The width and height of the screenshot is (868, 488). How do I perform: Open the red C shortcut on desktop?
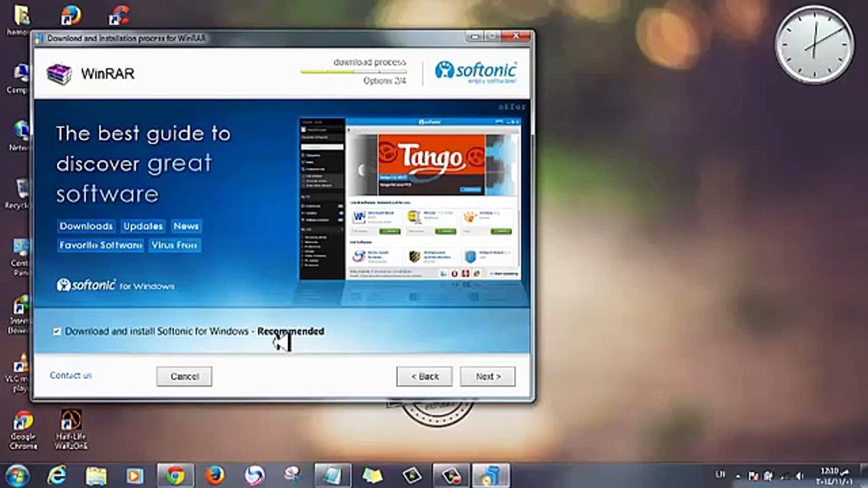120,15
